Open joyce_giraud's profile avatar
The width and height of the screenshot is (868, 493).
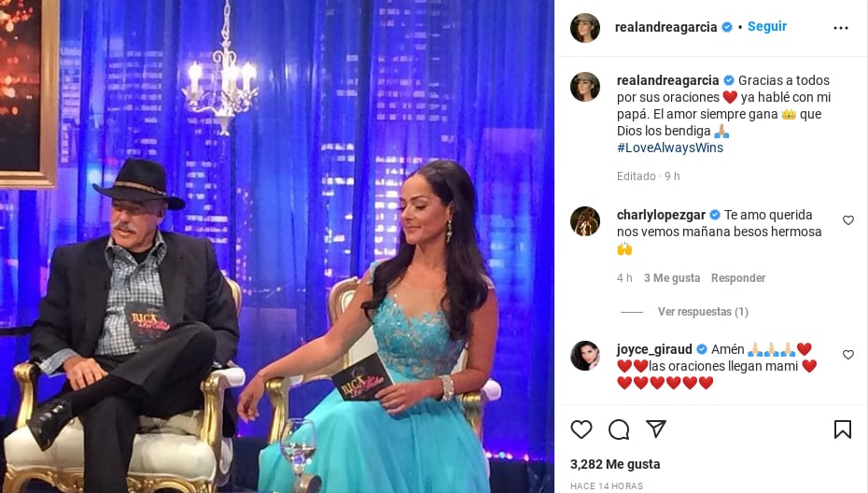click(585, 356)
